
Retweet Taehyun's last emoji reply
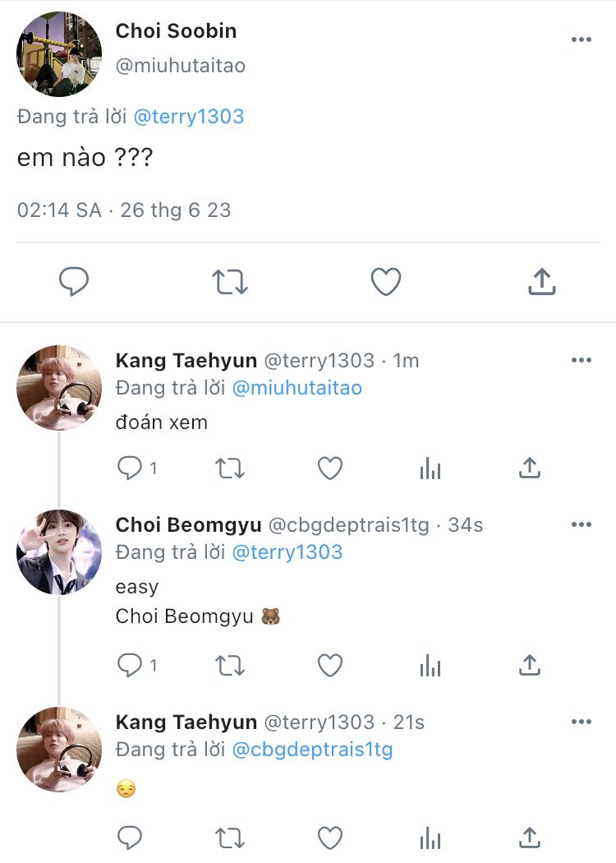point(230,838)
